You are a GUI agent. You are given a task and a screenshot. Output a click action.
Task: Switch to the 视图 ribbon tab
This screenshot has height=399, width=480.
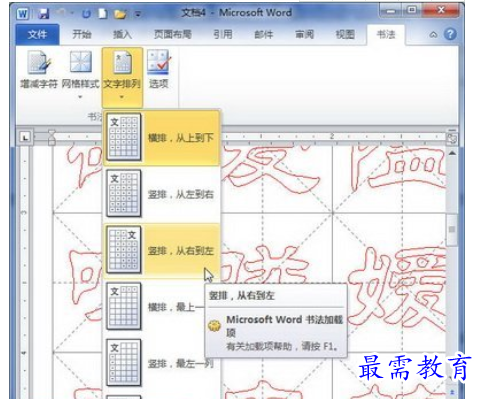[345, 34]
